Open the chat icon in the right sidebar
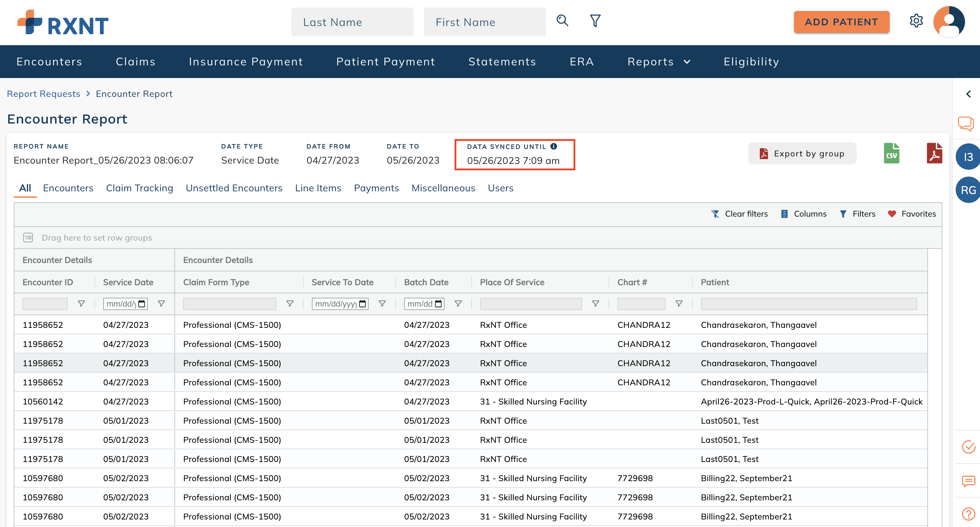This screenshot has height=527, width=980. 967,124
